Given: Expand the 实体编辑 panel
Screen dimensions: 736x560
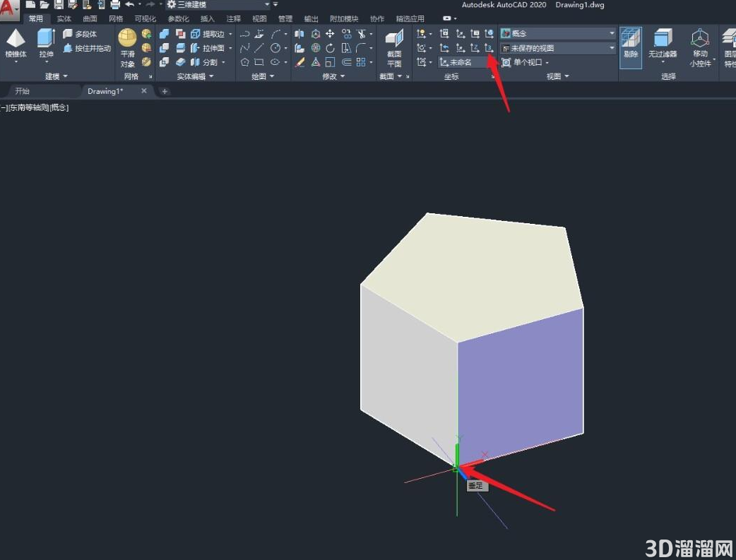Looking at the screenshot, I should click(x=195, y=76).
